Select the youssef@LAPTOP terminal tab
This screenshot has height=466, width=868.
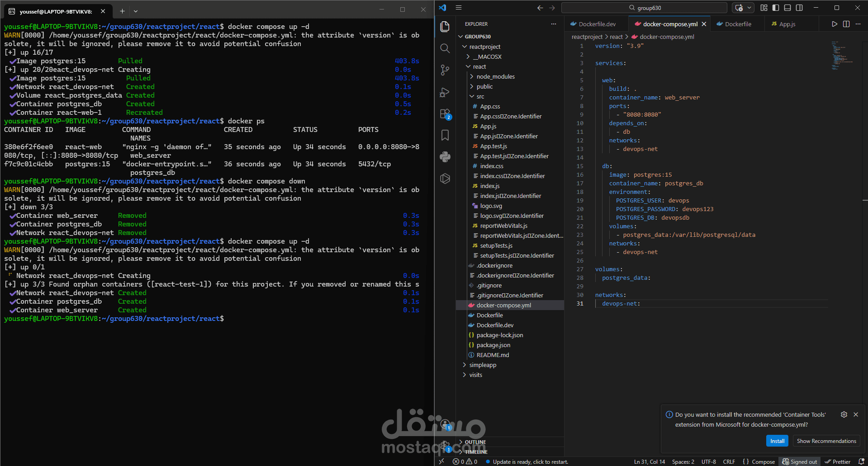57,11
